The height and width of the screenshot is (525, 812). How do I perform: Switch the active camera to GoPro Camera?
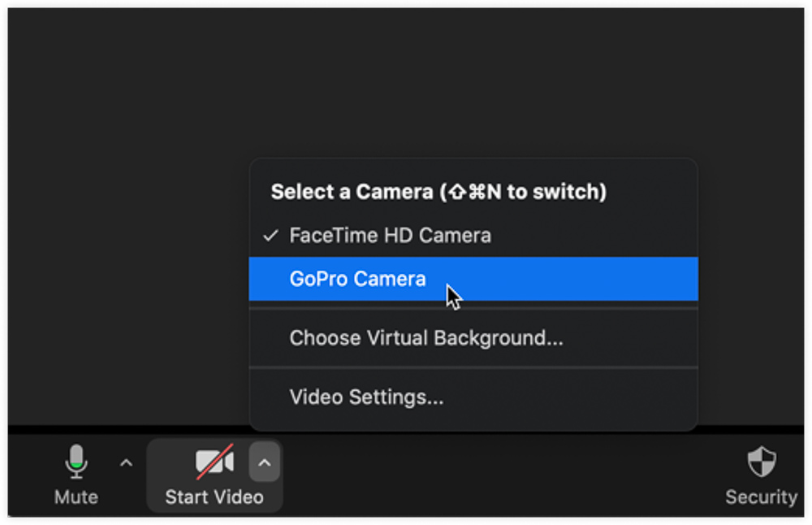357,278
